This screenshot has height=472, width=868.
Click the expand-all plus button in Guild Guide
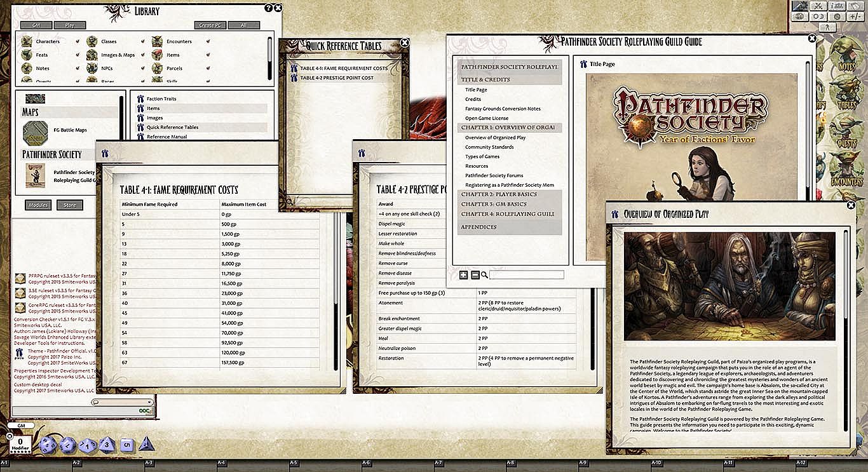point(463,275)
